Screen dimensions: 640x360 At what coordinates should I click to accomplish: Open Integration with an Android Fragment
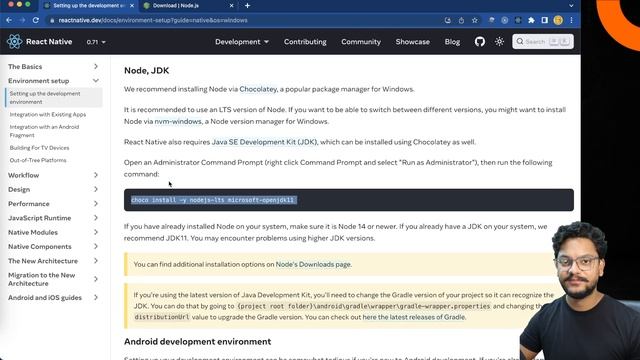coord(44,131)
